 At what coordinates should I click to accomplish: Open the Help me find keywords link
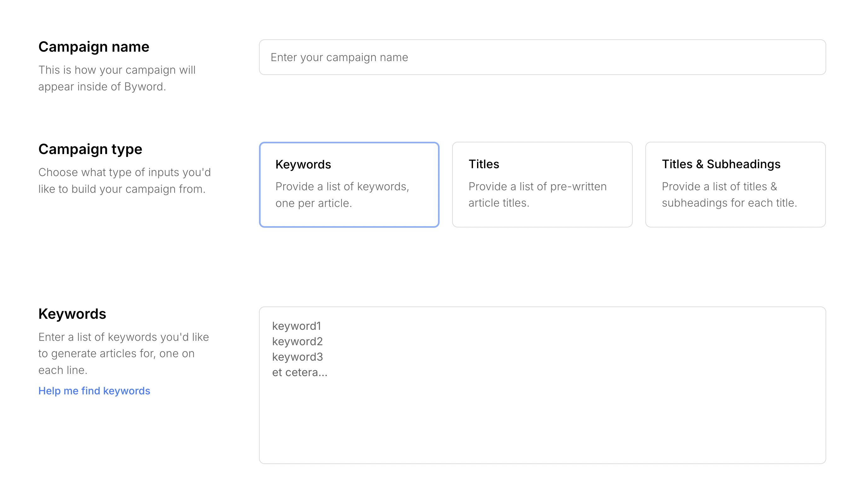point(94,391)
